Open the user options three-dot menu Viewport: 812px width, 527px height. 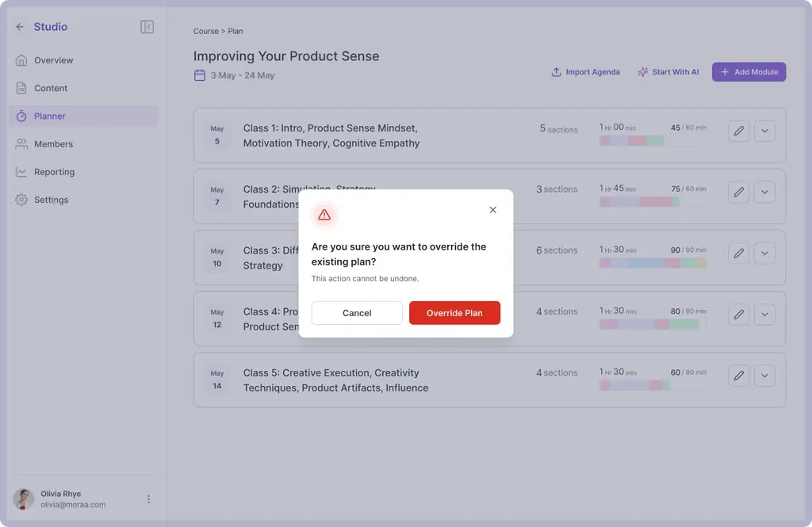(x=148, y=499)
